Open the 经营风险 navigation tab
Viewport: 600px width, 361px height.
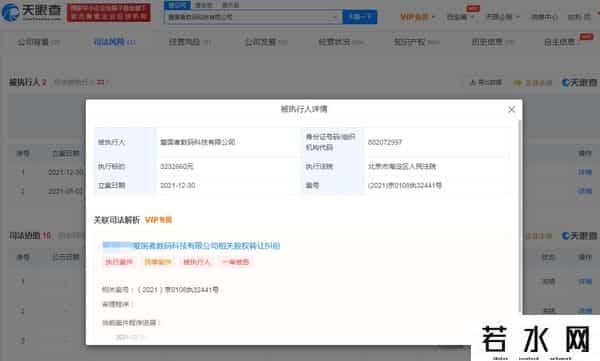click(189, 42)
